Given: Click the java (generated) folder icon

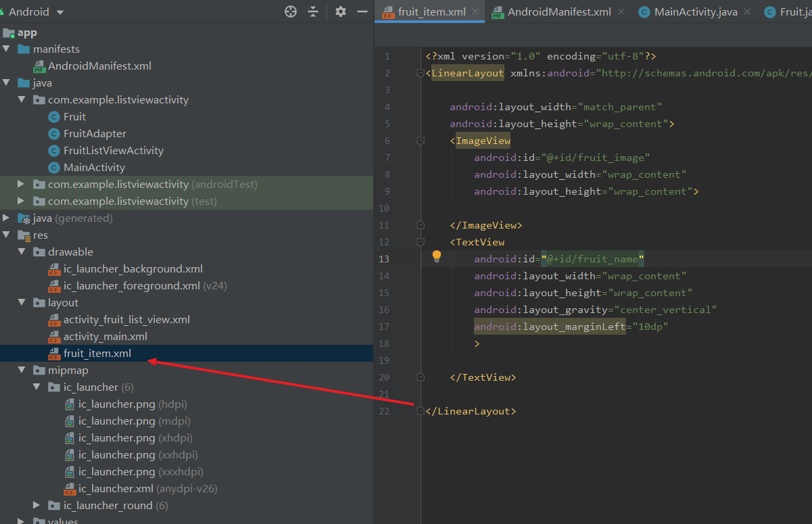Looking at the screenshot, I should pos(24,218).
